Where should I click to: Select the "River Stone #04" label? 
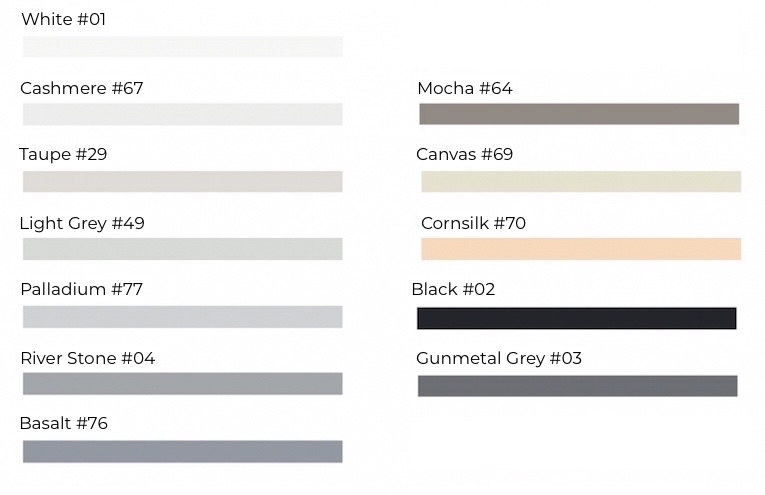click(87, 358)
